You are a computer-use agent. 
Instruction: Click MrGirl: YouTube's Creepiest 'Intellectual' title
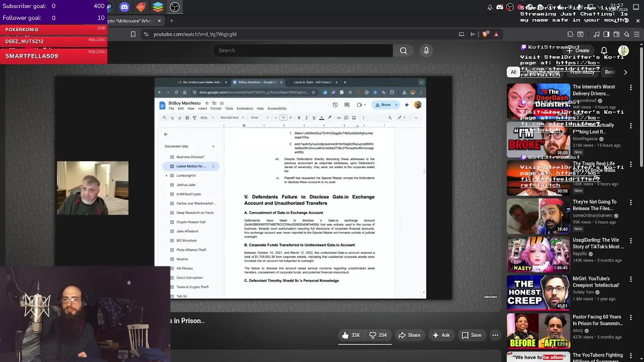pyautogui.click(x=596, y=282)
